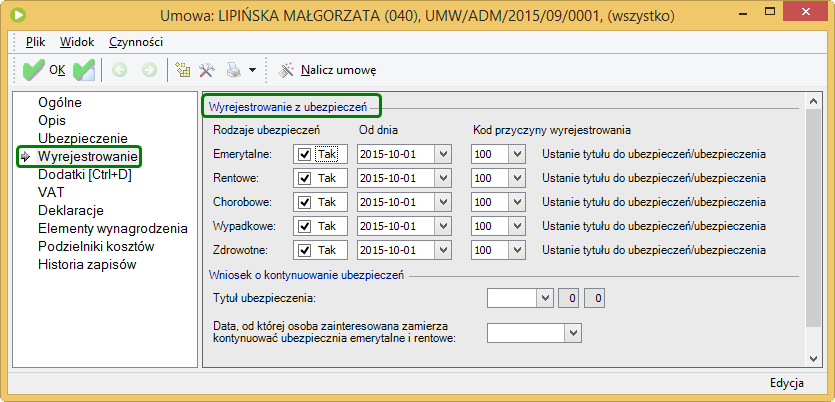Toggle the Emerytalne Tak checkbox
This screenshot has width=835, height=402.
305,154
